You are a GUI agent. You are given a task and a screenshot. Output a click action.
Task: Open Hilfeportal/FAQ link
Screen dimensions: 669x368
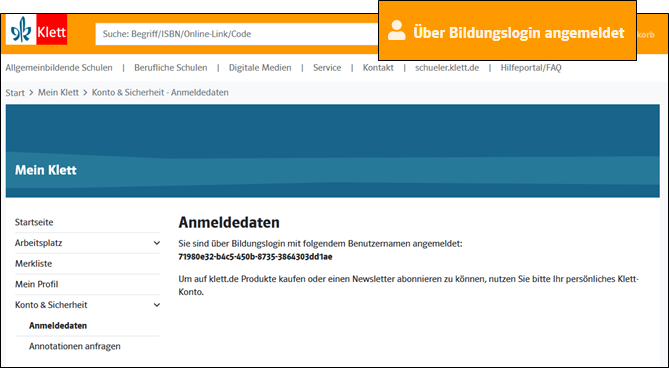click(x=531, y=68)
